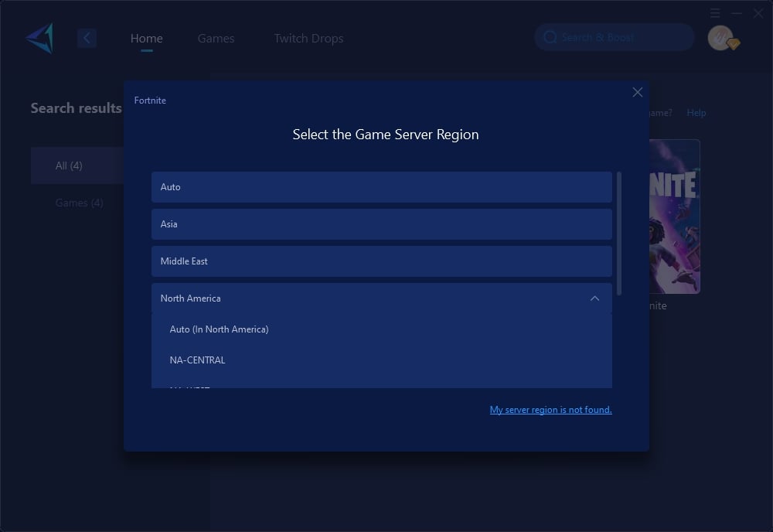773x532 pixels.
Task: Focus the Search & Boost field
Action: point(615,37)
